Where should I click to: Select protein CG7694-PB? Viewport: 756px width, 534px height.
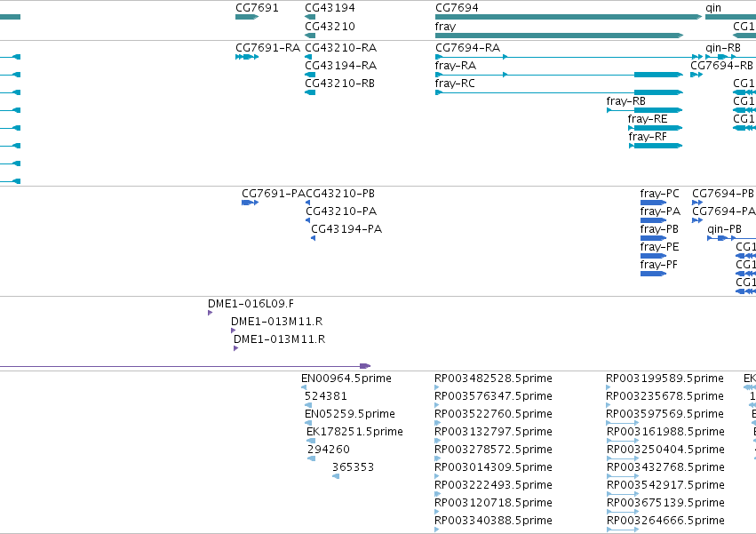[x=697, y=203]
